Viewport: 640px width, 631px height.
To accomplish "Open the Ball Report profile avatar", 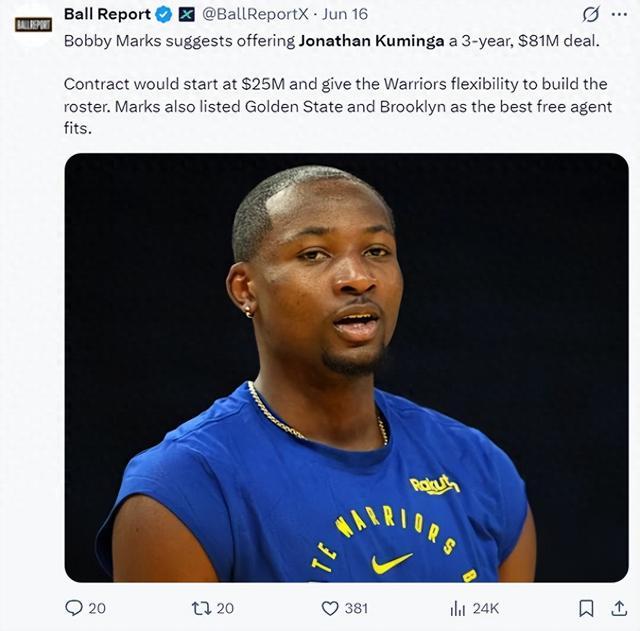I will click(x=33, y=23).
